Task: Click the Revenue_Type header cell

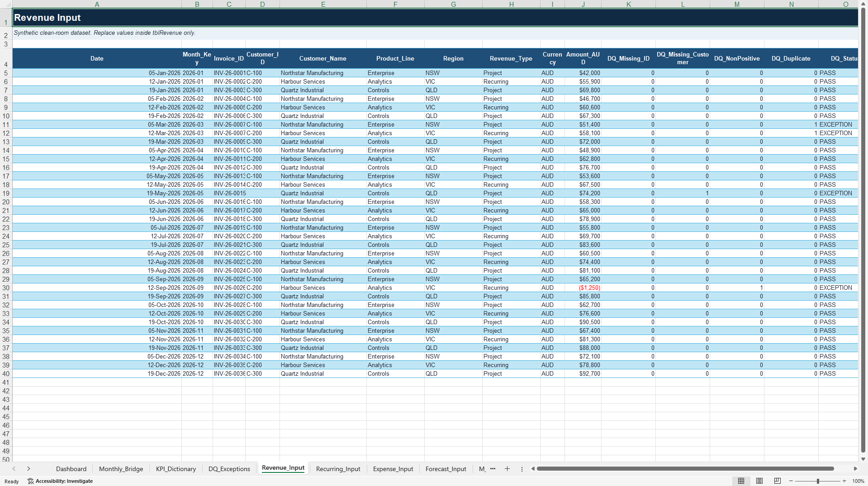Action: pyautogui.click(x=511, y=58)
